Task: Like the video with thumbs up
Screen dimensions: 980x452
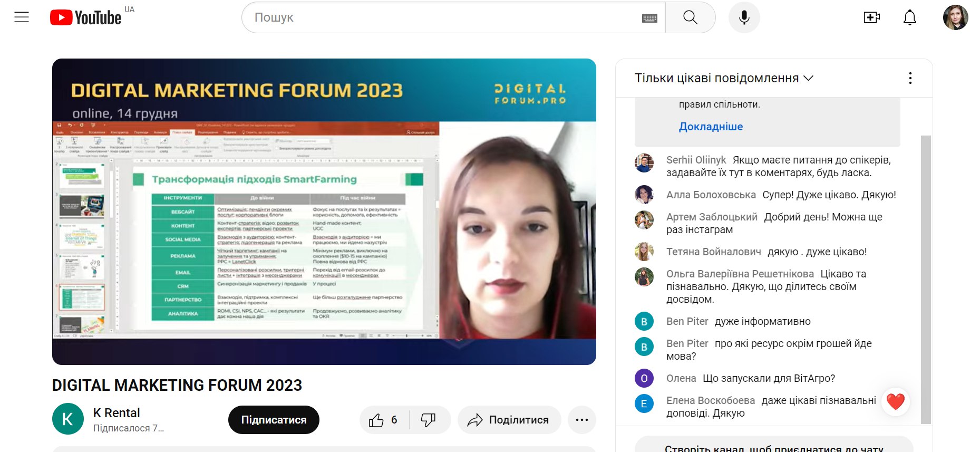Action: click(x=376, y=420)
